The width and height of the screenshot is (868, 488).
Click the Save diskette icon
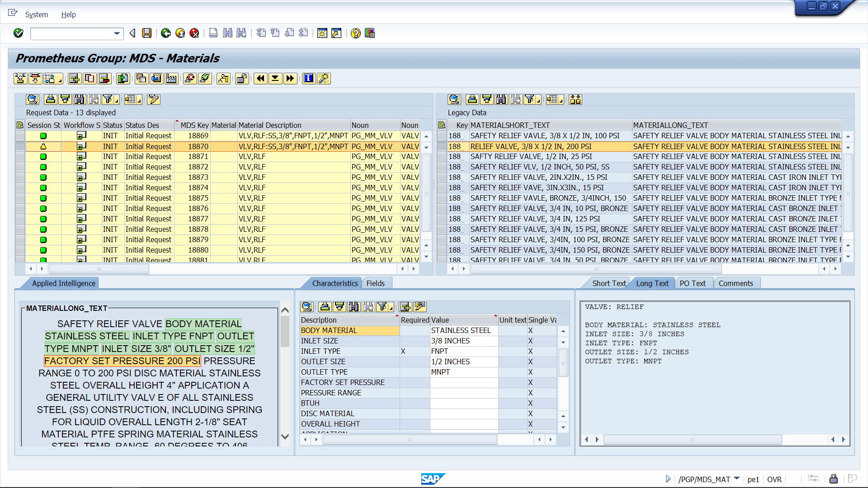pos(146,33)
